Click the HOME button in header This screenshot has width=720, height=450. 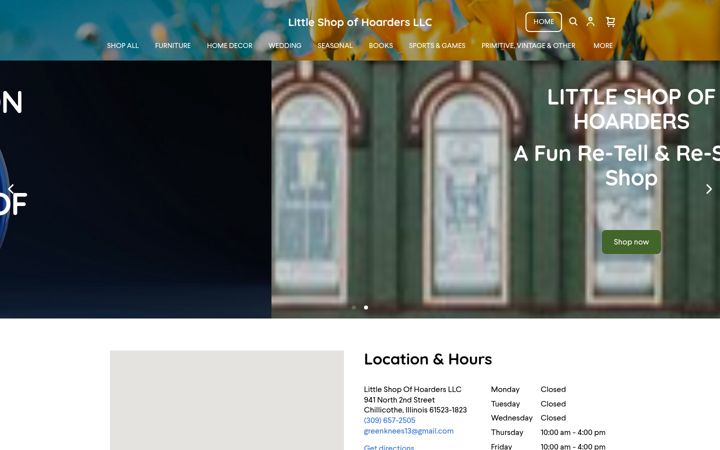(x=543, y=22)
